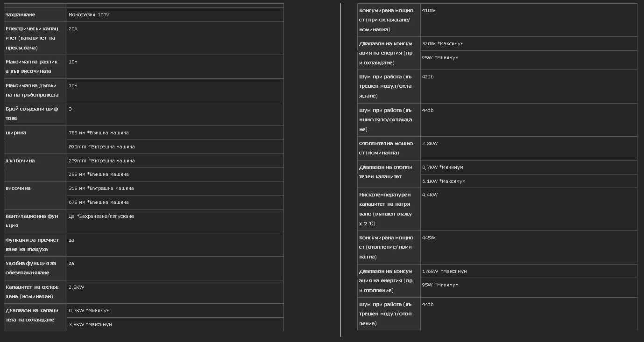Click '890mm *Вътрешна машина' width value
Image resolution: width=644 pixels, height=342 pixels.
point(101,147)
